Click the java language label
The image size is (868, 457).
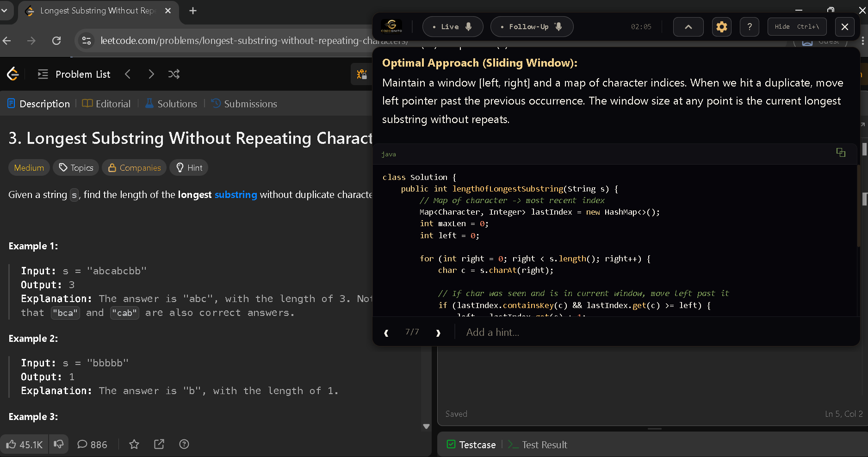(389, 154)
